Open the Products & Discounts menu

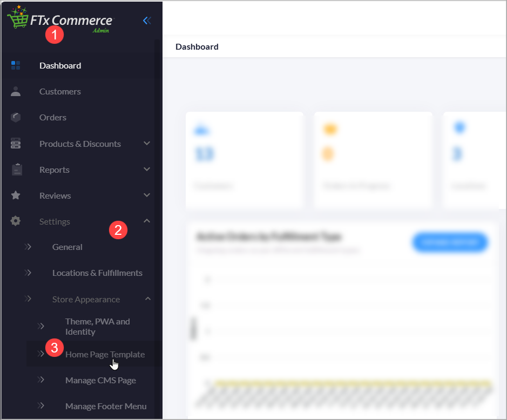[x=80, y=144]
